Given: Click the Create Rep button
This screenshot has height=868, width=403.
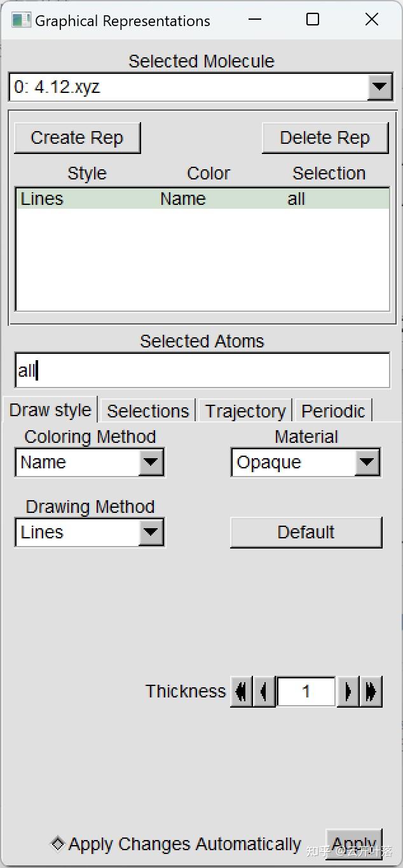Looking at the screenshot, I should pos(77,138).
